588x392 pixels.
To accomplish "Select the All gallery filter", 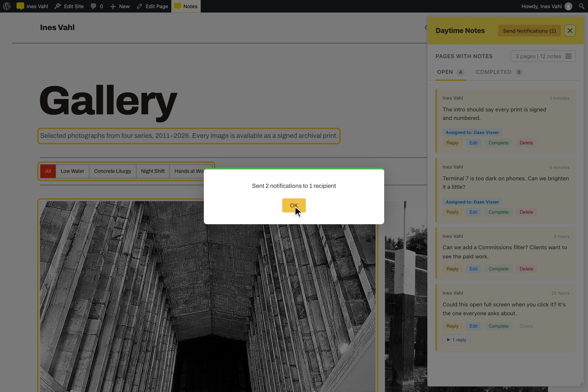I will click(48, 171).
